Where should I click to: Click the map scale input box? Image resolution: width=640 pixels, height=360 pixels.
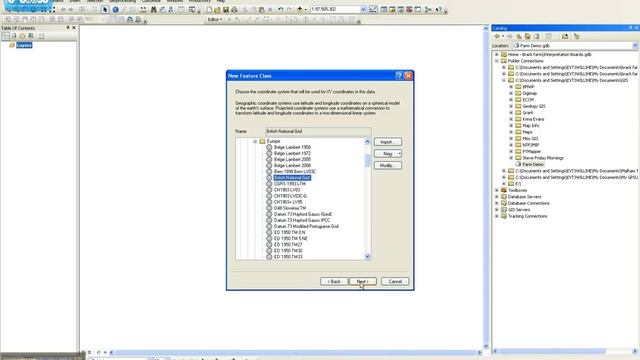click(x=335, y=9)
